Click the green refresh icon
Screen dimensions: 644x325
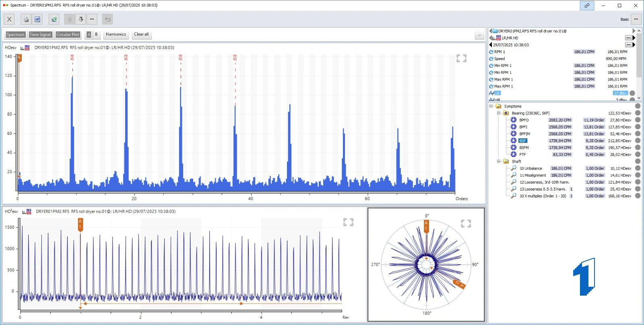54,19
